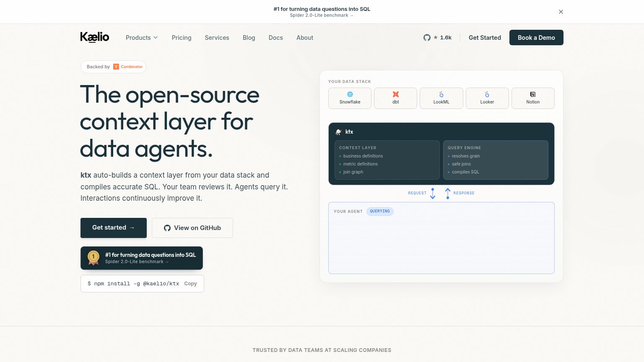Click the Query Engine panel
This screenshot has width=644, height=362.
[x=496, y=160]
